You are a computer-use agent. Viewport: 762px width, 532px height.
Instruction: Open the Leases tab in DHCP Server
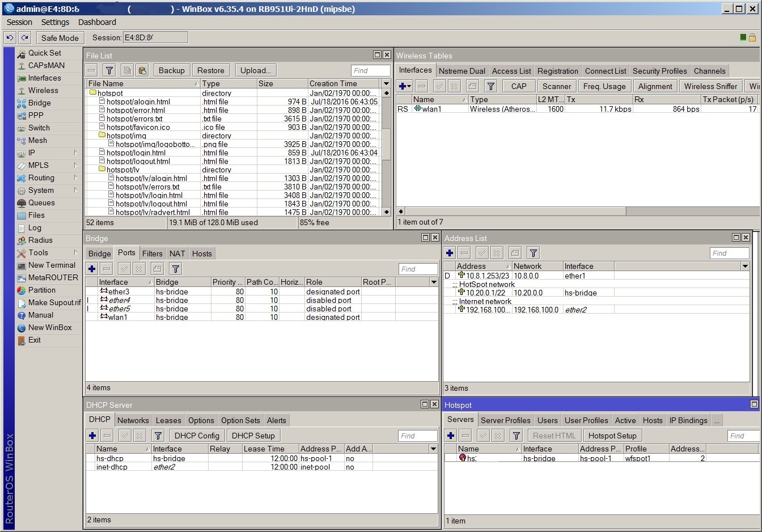pyautogui.click(x=168, y=420)
